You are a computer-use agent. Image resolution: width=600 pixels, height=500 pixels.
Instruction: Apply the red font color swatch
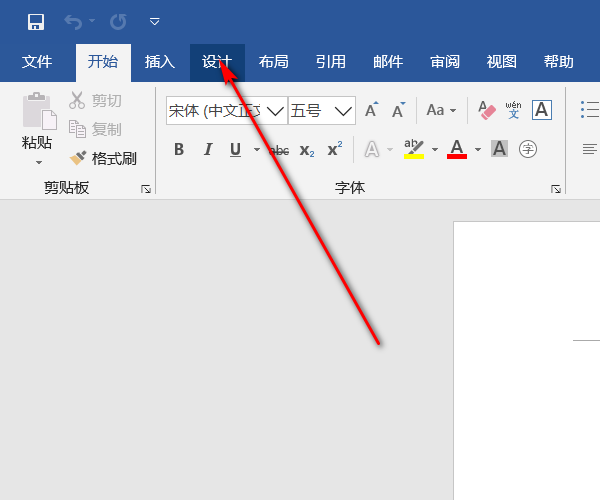click(x=457, y=150)
